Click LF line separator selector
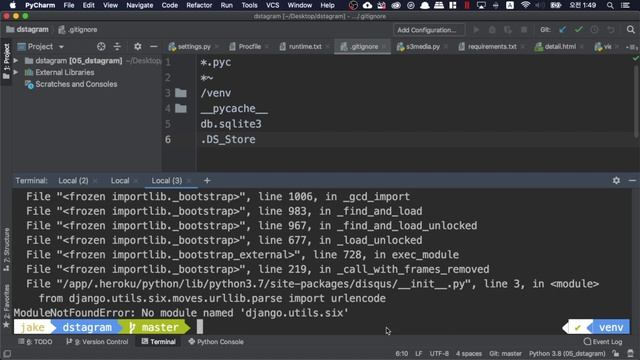This screenshot has height=360, width=640. 419,353
